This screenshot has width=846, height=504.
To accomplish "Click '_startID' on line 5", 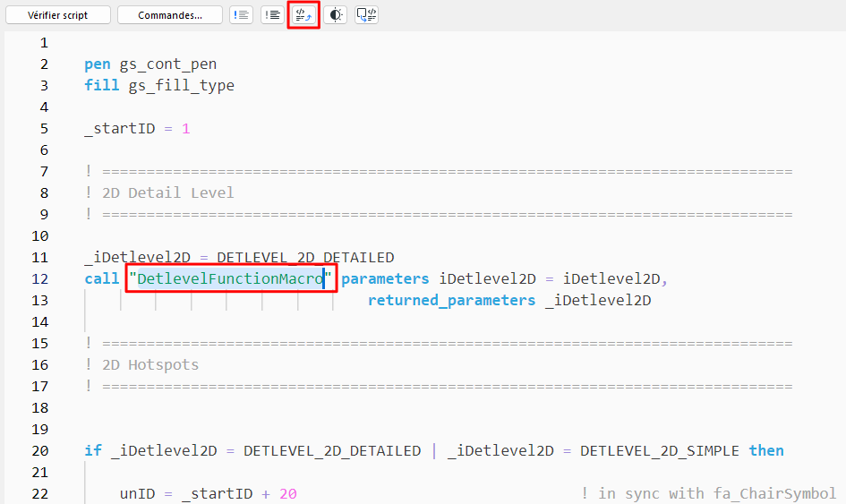I will pyautogui.click(x=120, y=128).
